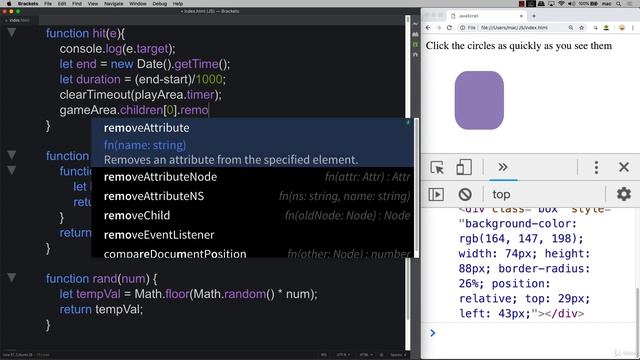Click the File site info chip in address bar
640x360 pixels.
coord(469,28)
